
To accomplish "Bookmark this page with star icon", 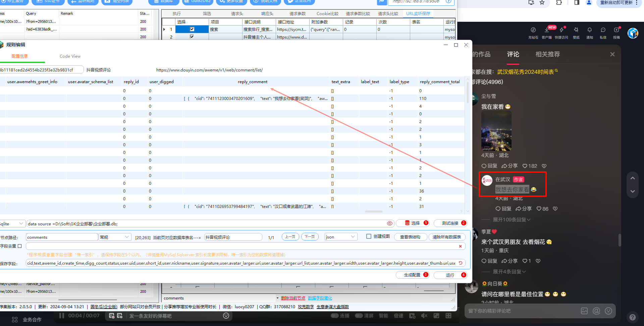I will [542, 2].
